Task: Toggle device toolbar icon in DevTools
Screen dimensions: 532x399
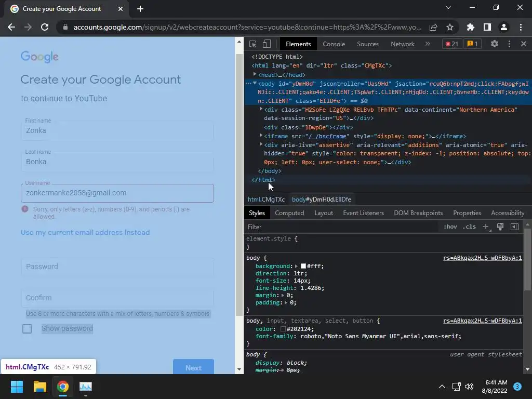Action: (x=267, y=44)
